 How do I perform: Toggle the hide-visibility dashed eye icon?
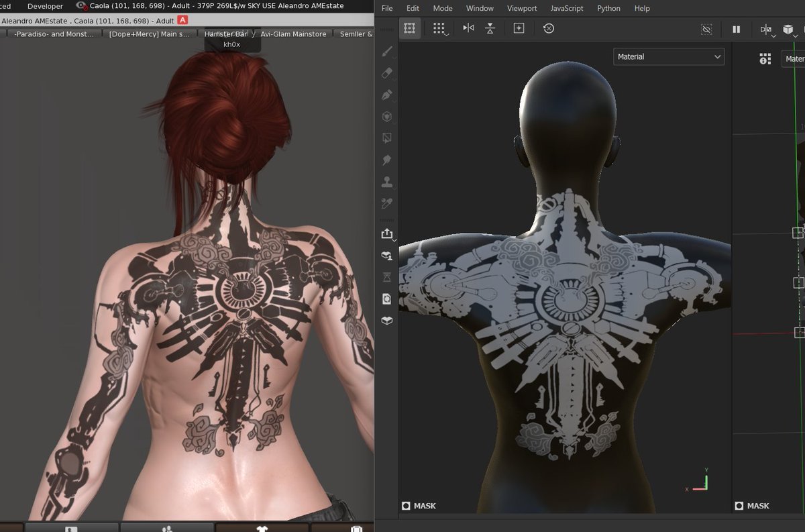coord(706,29)
